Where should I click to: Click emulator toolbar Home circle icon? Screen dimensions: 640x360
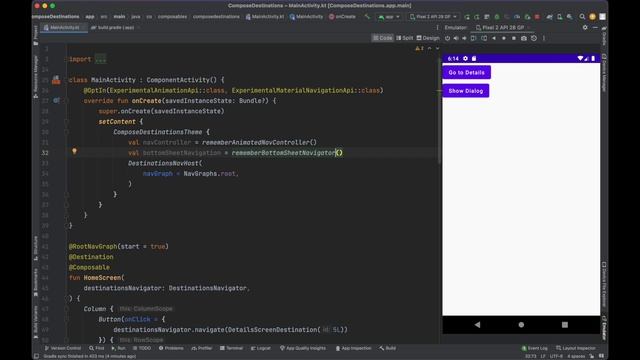(504, 38)
